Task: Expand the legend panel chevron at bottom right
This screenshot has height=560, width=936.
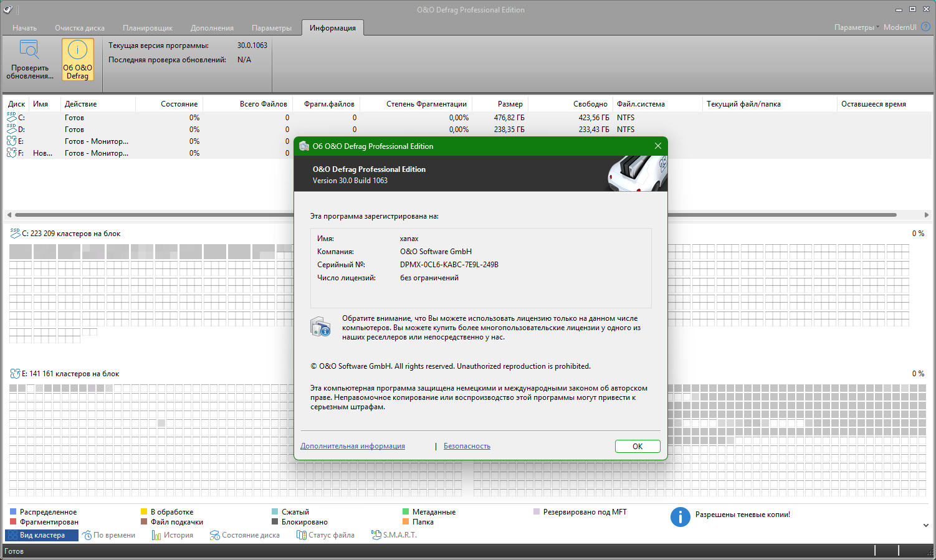Action: pyautogui.click(x=926, y=525)
